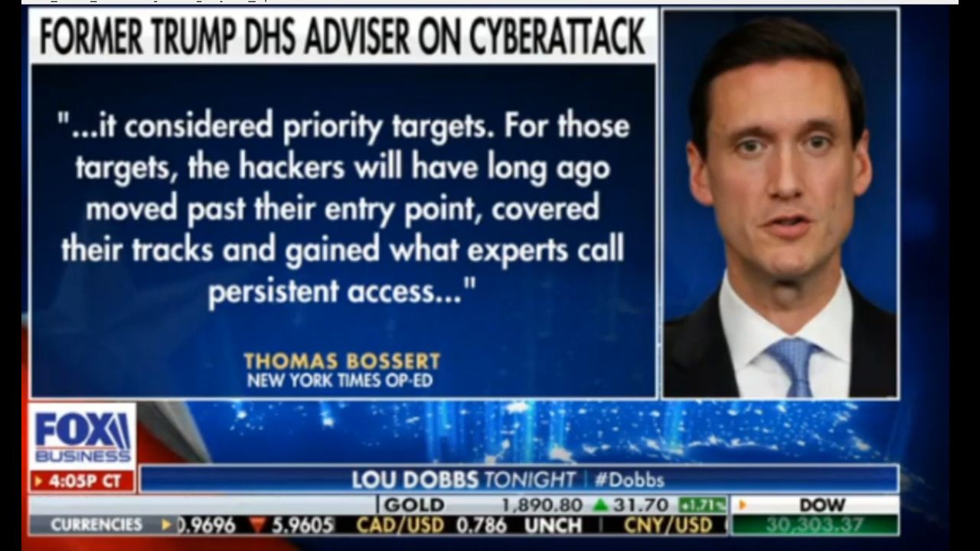Click the red down arrow before 5.9605

[257, 525]
